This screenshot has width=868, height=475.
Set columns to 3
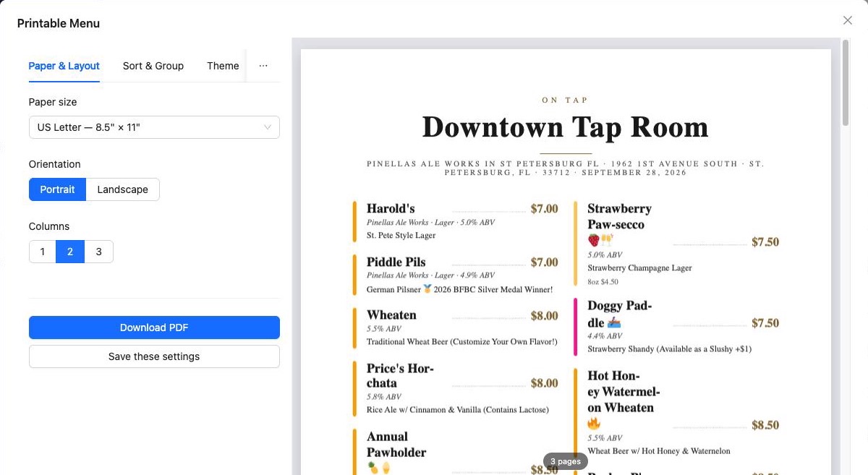(99, 252)
